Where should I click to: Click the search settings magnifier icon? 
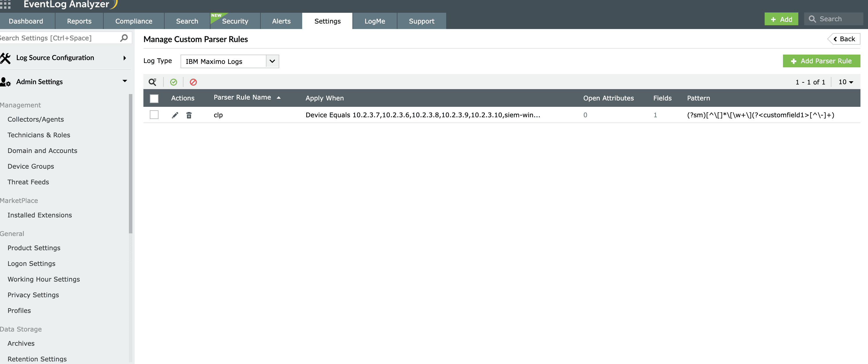(124, 38)
